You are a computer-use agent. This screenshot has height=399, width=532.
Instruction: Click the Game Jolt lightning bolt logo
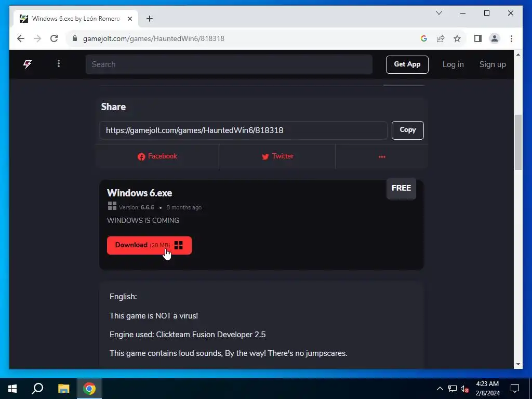28,64
